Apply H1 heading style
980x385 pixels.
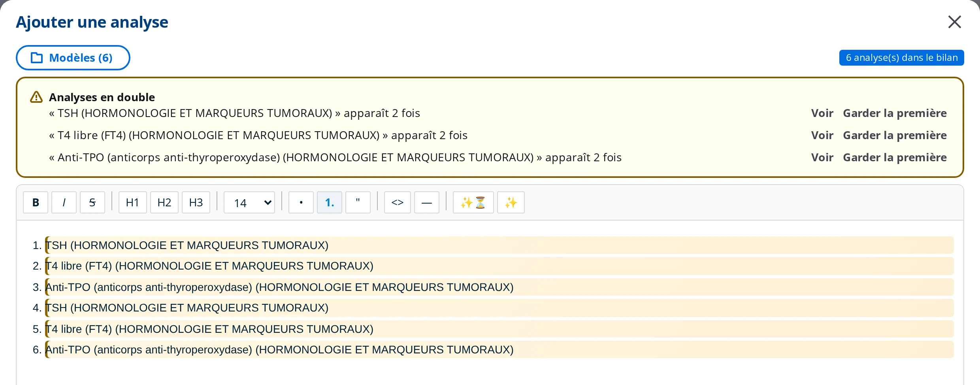click(x=132, y=202)
